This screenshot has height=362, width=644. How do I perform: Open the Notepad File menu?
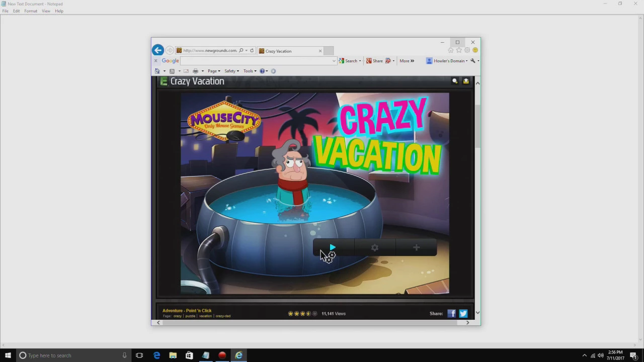tap(5, 11)
